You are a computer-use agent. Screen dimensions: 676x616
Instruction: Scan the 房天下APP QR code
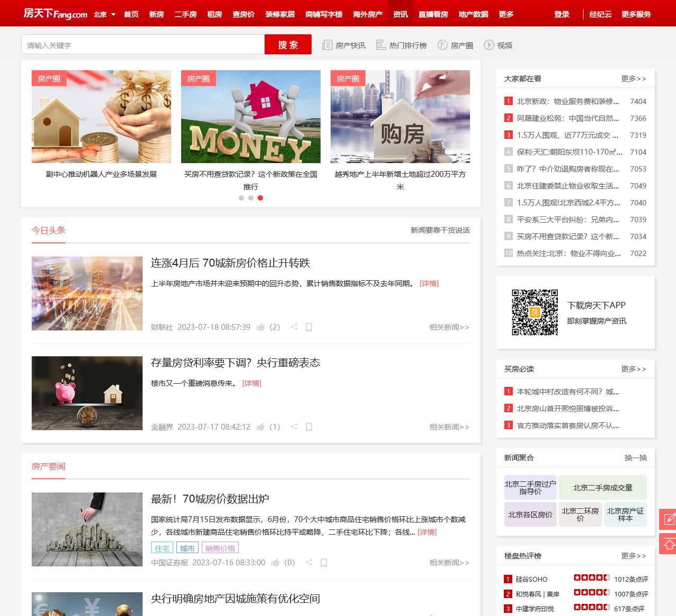[534, 312]
